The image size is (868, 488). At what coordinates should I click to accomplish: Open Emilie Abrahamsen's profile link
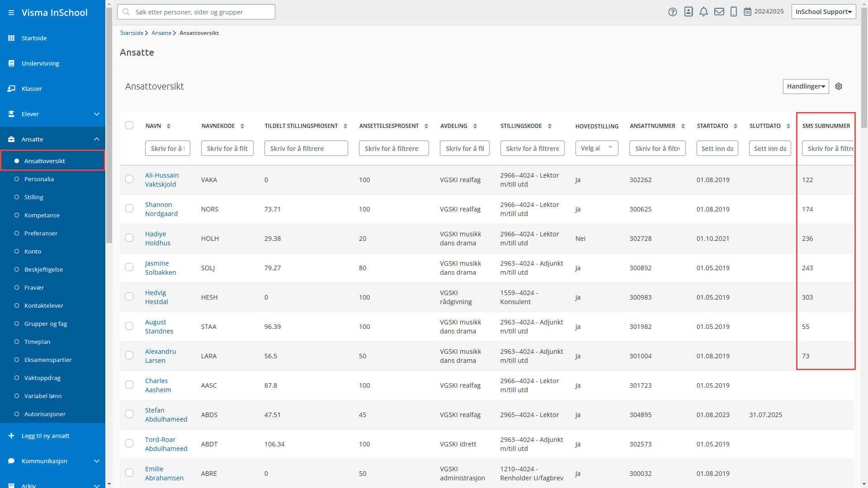point(164,474)
